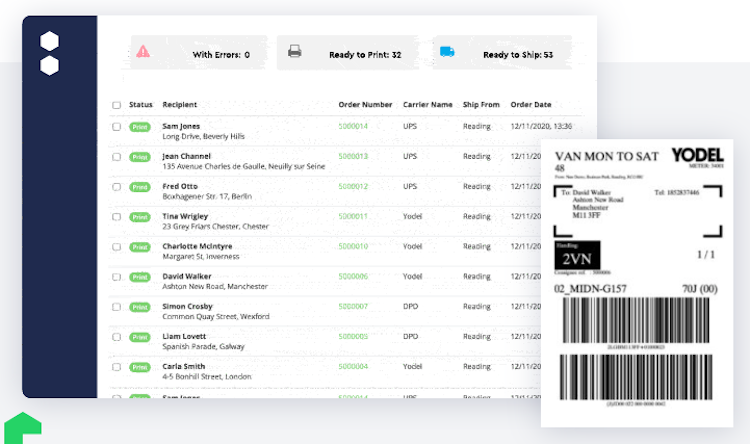Click the hexagon logo icon in sidebar
Viewport: 750px width, 444px height.
pyautogui.click(x=49, y=54)
